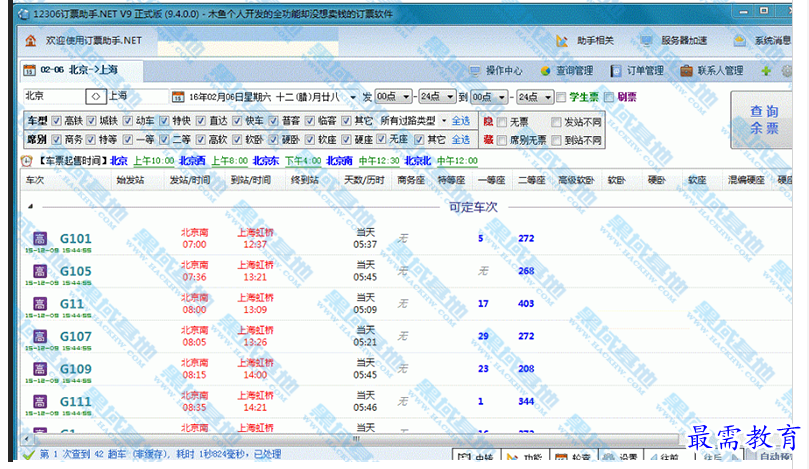Click the 高 icon of train G11
The width and height of the screenshot is (809, 469).
tap(40, 303)
